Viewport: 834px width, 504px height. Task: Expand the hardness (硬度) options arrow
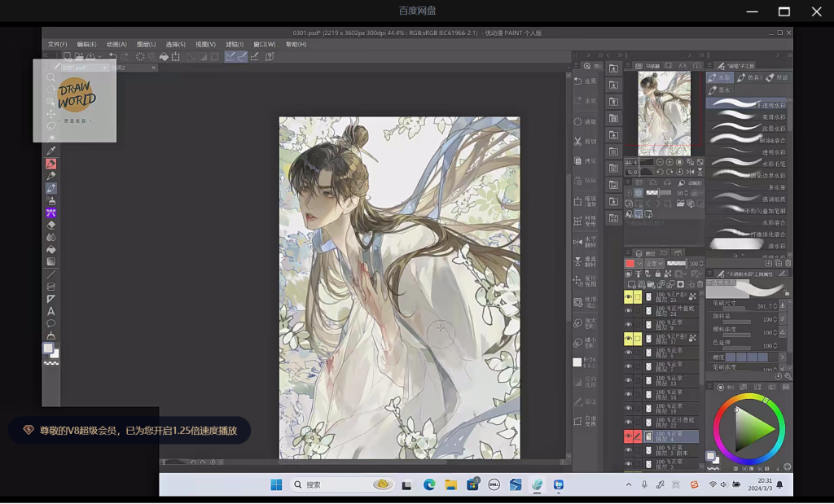[x=783, y=357]
